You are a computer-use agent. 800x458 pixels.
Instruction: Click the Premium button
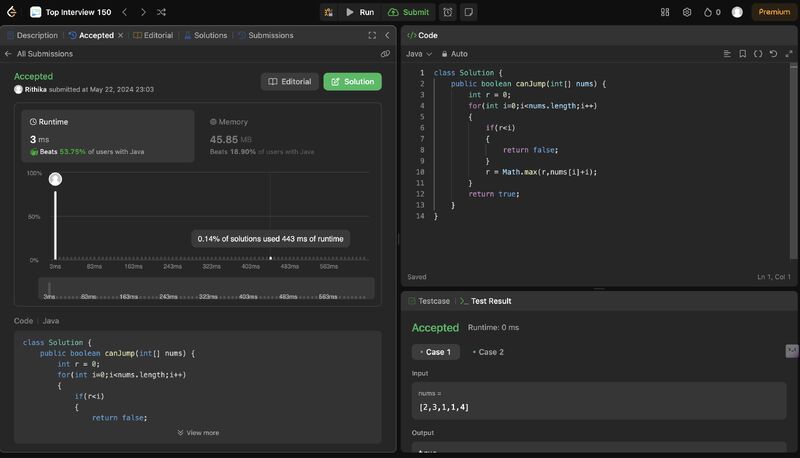[x=773, y=12]
